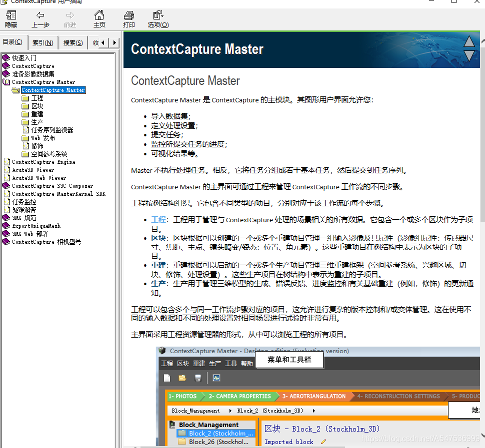The height and width of the screenshot is (448, 485).
Task: Switch to the 搜索(S) tab
Action: [x=73, y=42]
